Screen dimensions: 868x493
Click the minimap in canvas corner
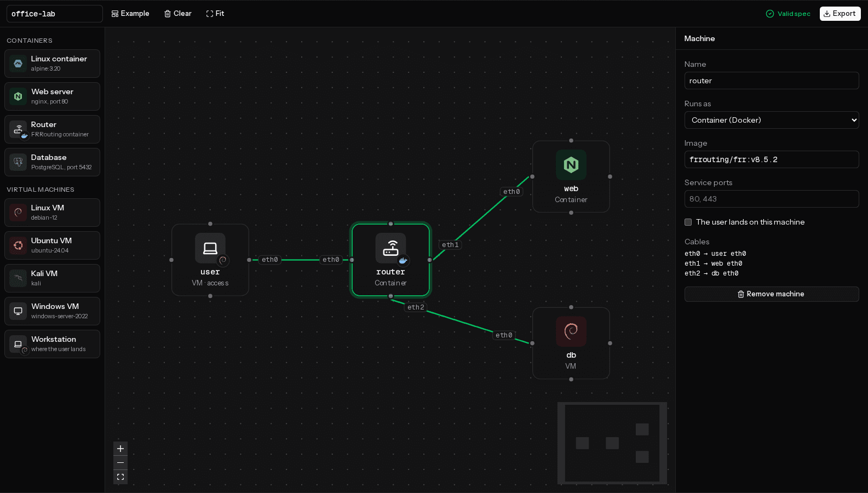pos(612,443)
